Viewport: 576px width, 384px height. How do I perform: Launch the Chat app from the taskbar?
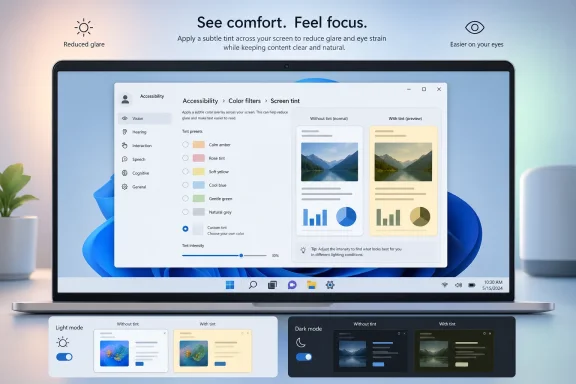(x=292, y=285)
